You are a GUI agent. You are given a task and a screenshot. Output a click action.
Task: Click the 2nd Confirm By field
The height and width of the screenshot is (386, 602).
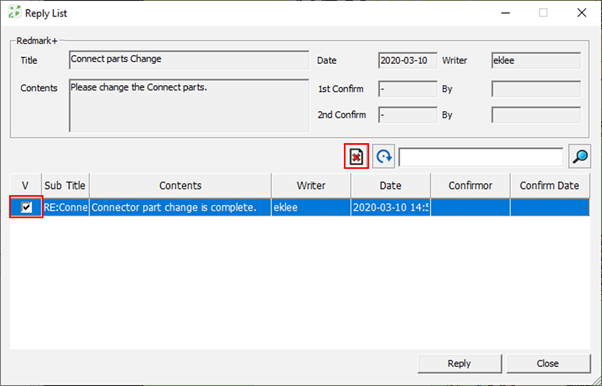[536, 115]
